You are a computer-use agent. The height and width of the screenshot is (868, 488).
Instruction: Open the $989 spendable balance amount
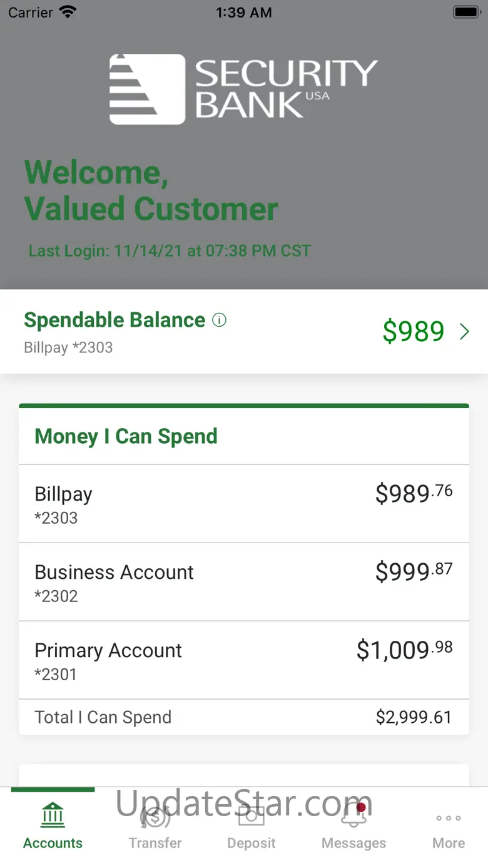click(x=414, y=332)
